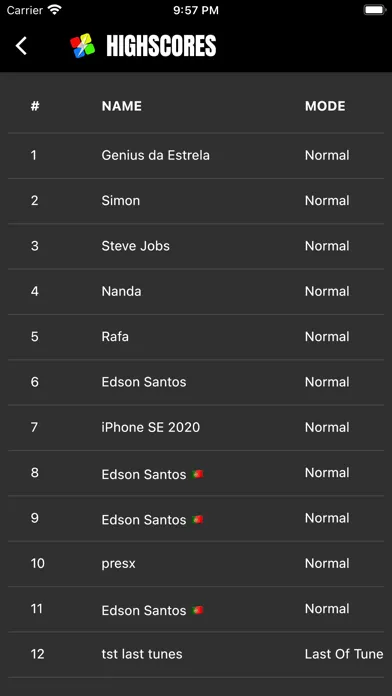The height and width of the screenshot is (696, 392).
Task: Tap the Last Of Tune mode label
Action: [x=344, y=654]
